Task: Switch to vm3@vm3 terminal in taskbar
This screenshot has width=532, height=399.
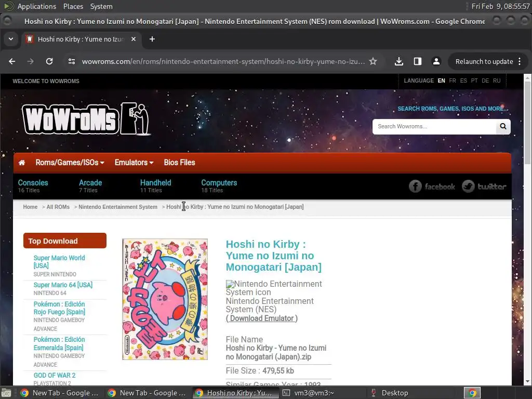Action: [309, 393]
